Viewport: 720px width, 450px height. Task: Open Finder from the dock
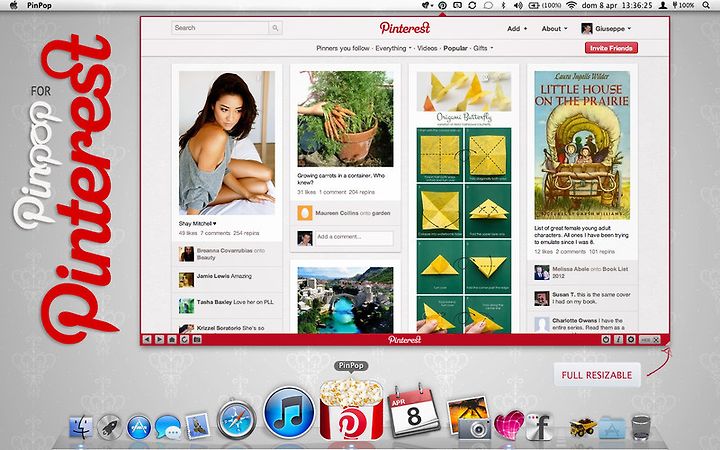pyautogui.click(x=81, y=427)
